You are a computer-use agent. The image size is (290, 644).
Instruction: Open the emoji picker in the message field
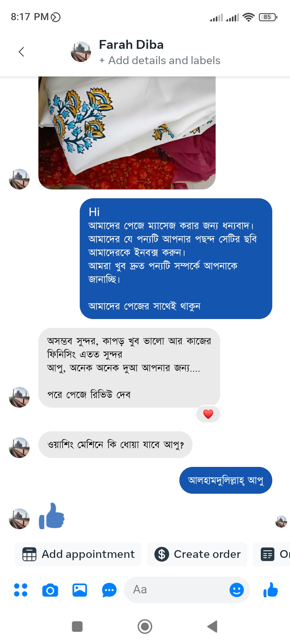click(237, 590)
